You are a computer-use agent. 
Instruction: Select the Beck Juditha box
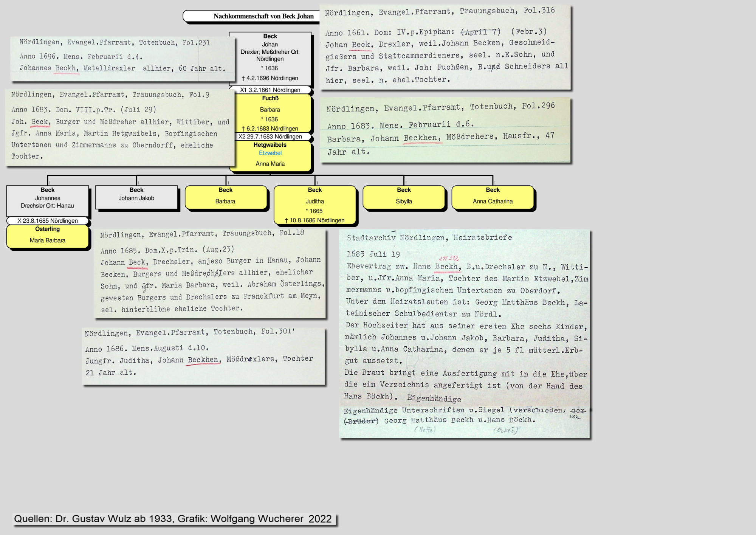(315, 205)
